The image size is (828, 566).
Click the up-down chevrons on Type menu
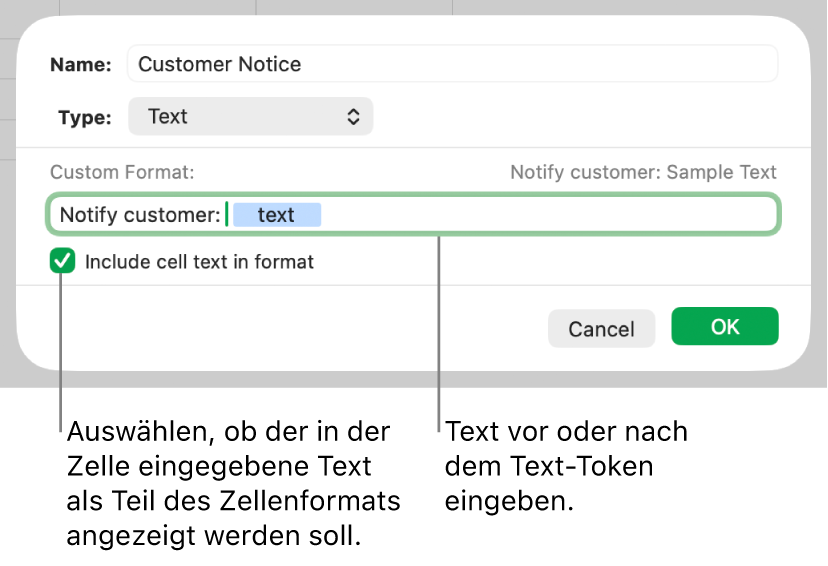coord(353,117)
